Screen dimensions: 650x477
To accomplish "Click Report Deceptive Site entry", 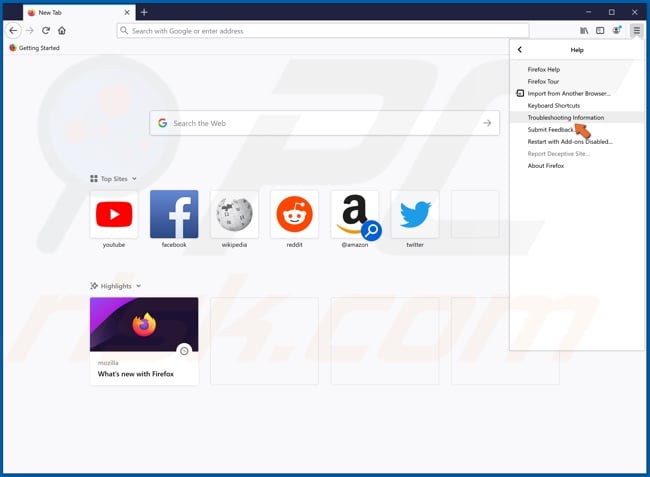I will tap(577, 154).
